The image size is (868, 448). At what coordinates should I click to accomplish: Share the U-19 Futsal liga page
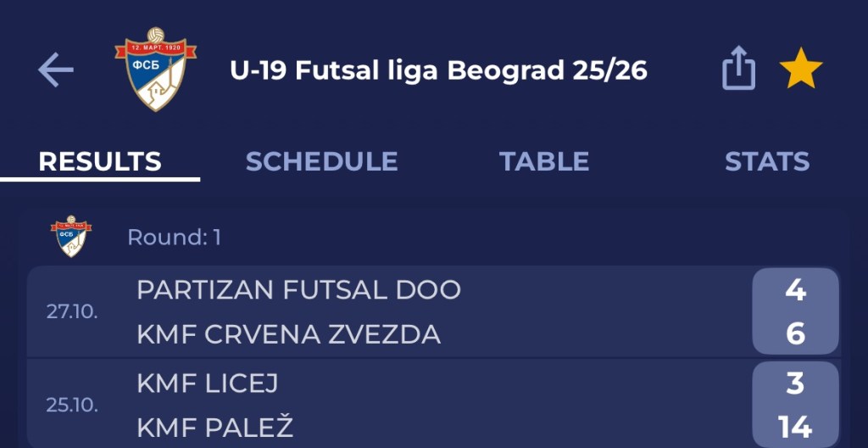(738, 70)
